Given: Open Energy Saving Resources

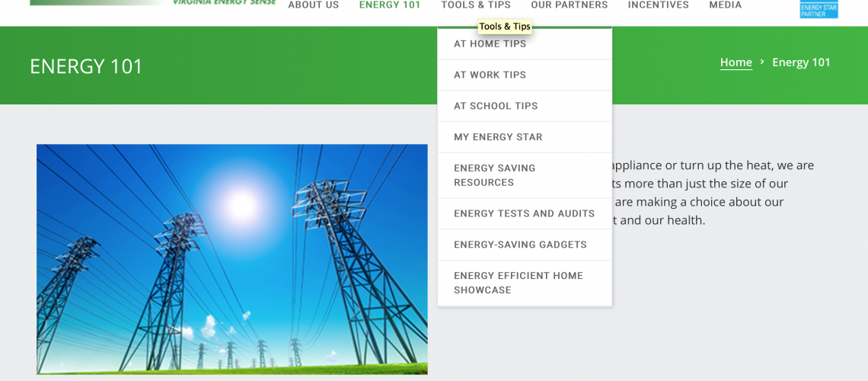Looking at the screenshot, I should [x=494, y=175].
